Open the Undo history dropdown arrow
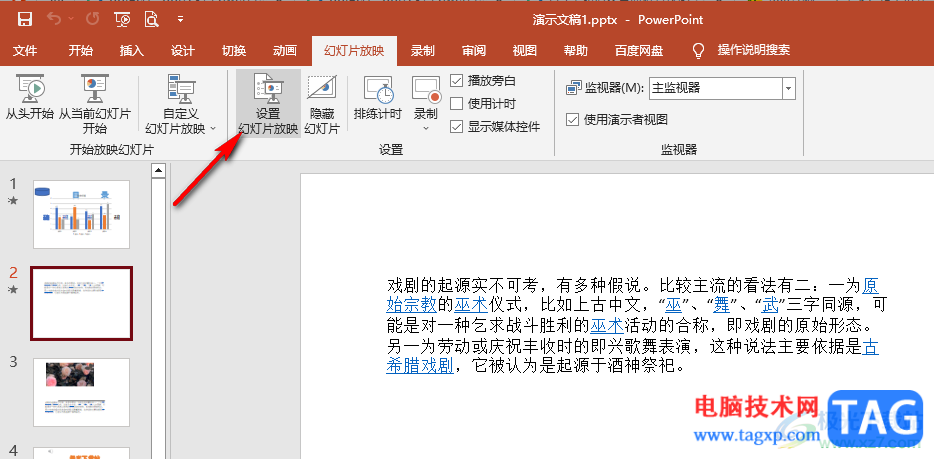The height and width of the screenshot is (459, 934). point(71,20)
